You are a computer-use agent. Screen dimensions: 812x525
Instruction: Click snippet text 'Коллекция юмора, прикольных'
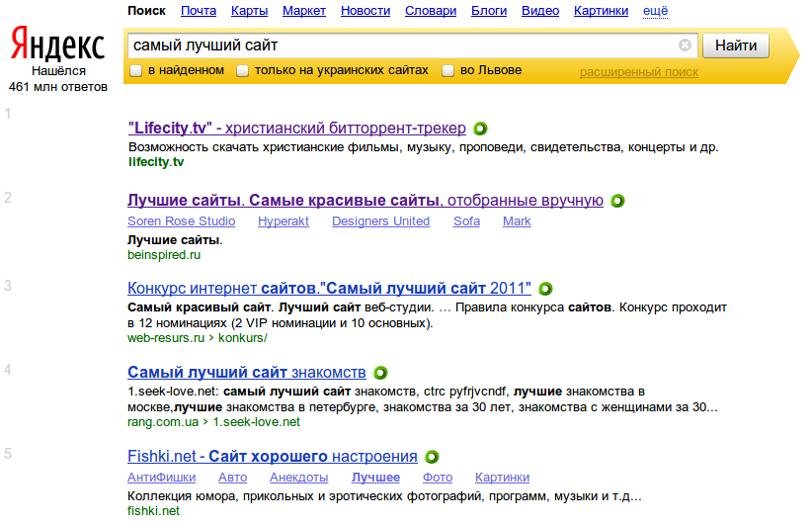384,496
